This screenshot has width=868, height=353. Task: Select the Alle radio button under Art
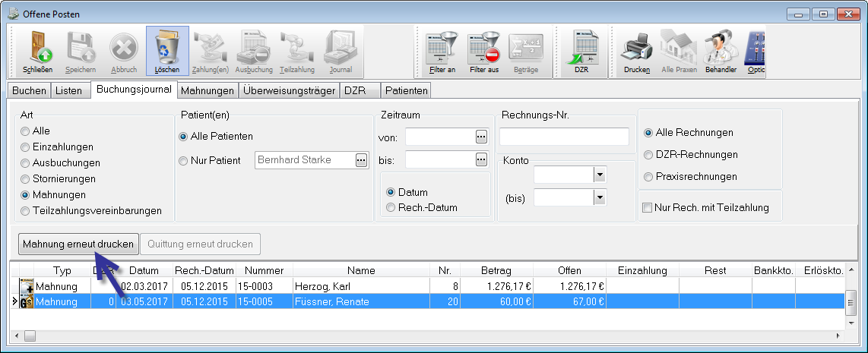[x=25, y=131]
